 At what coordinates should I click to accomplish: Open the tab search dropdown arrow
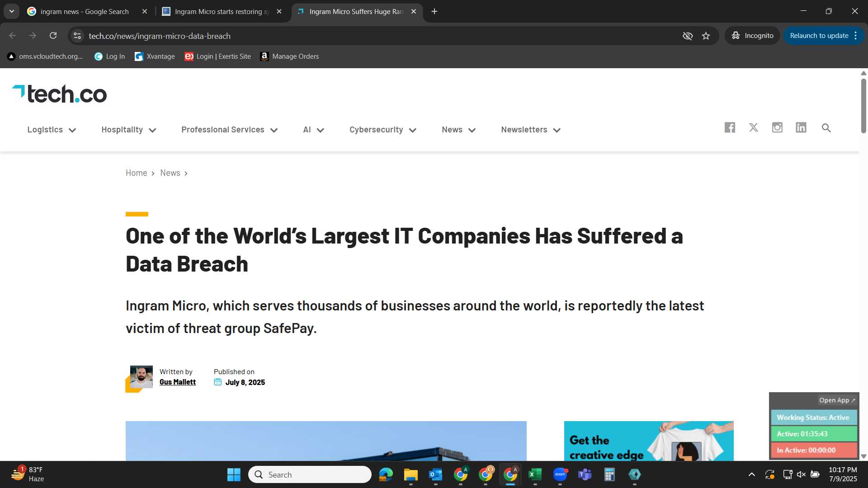12,11
